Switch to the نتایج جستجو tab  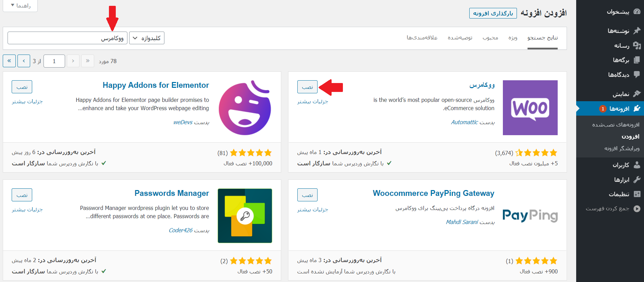pos(542,38)
